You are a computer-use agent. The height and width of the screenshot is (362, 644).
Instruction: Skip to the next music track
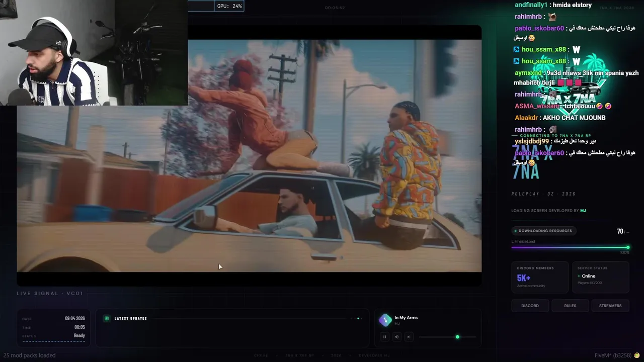click(409, 337)
